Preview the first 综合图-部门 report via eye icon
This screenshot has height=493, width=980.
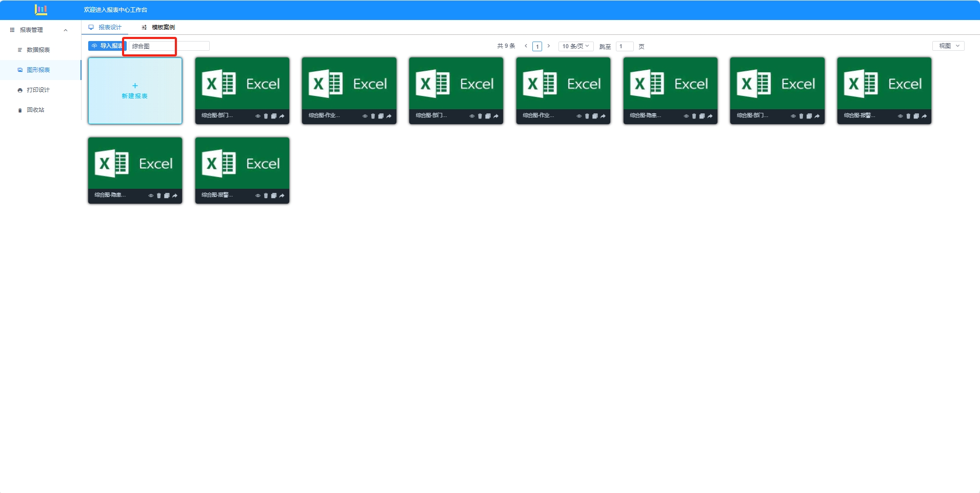[258, 116]
